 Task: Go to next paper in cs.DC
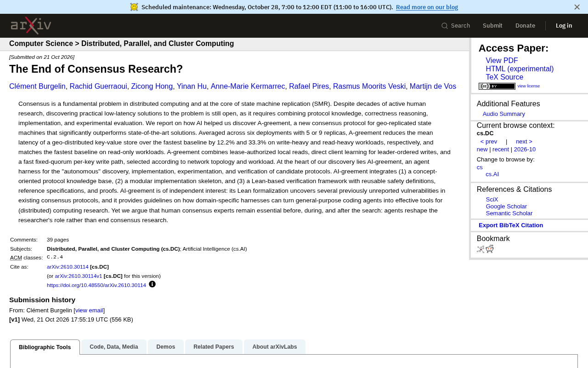coord(524,142)
